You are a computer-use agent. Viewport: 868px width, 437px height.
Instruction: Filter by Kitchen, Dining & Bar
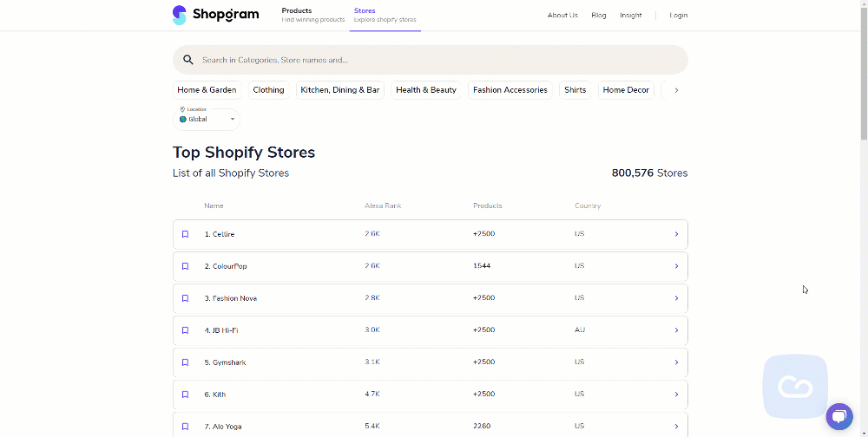(x=340, y=90)
